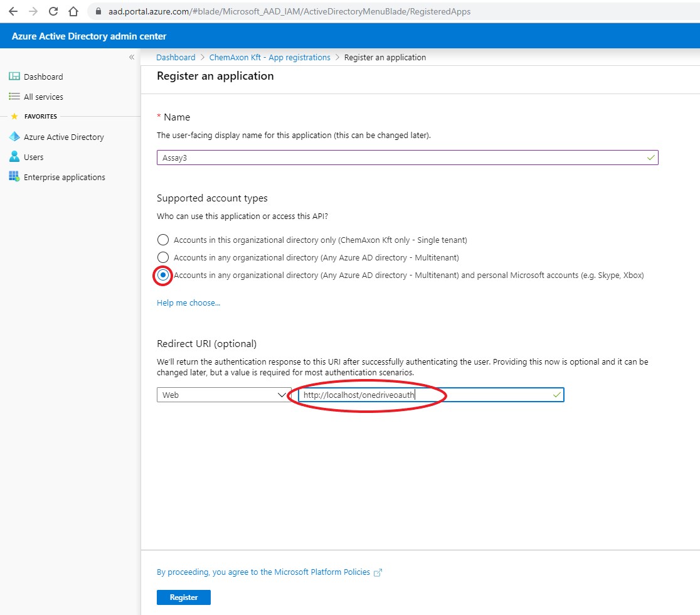Collapse the left sidebar with the chevrons
This screenshot has height=615, width=700.
tap(131, 56)
